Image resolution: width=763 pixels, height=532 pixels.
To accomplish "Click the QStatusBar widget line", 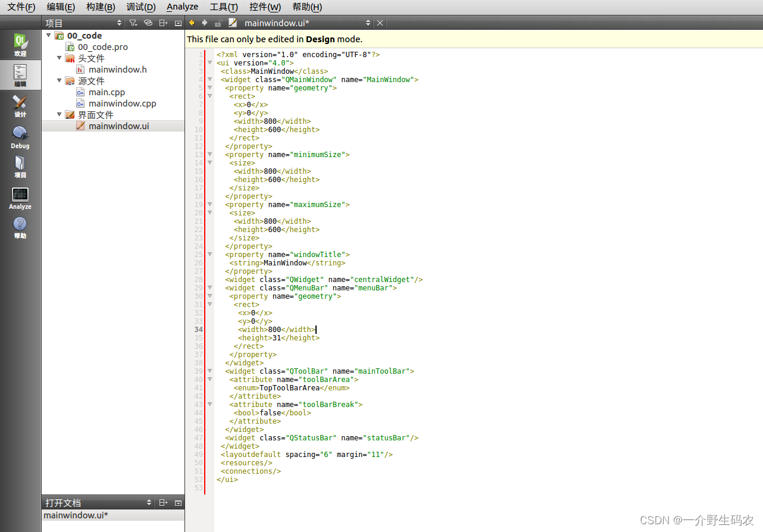I will click(x=321, y=437).
